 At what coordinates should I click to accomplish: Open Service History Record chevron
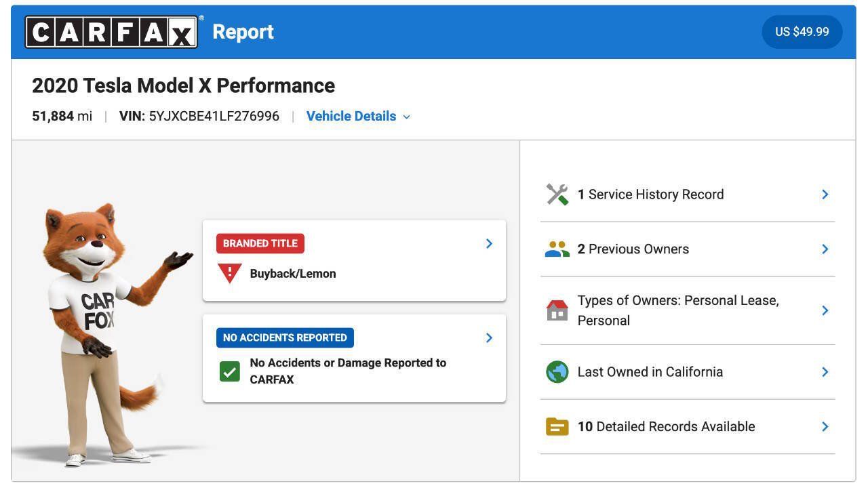(825, 194)
